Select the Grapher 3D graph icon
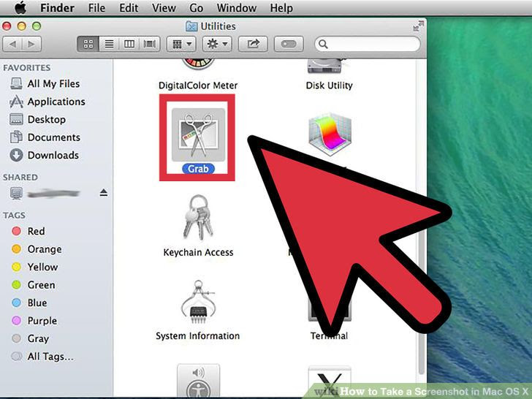 (x=330, y=134)
